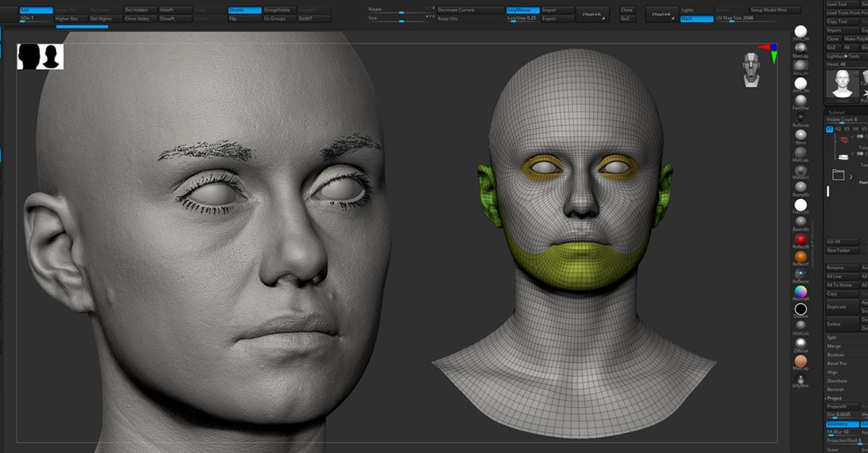Click the head silhouette reference thumbnail

pos(40,57)
